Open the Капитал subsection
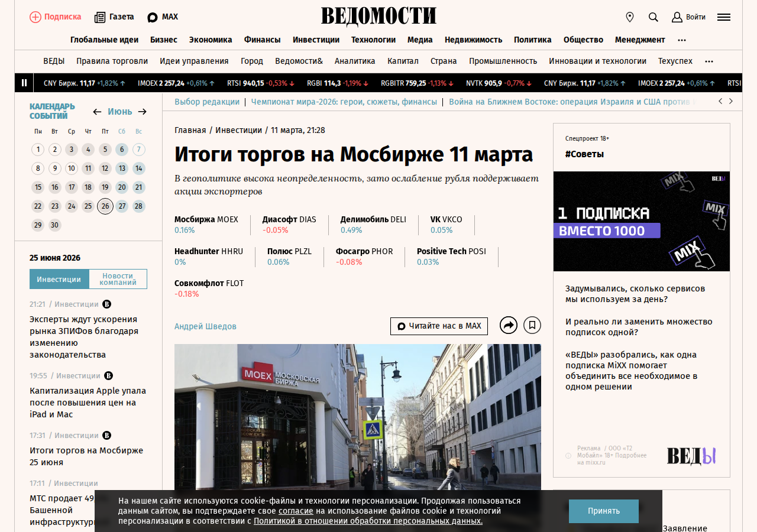 pos(403,61)
